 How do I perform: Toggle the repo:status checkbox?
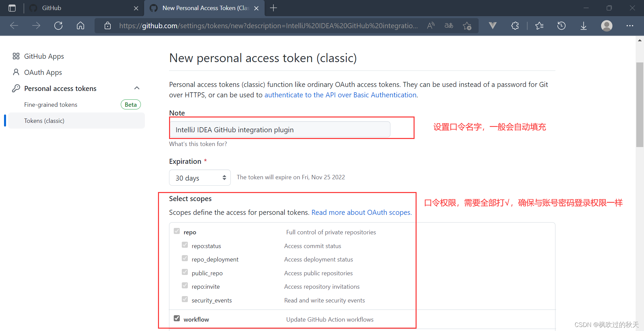point(185,245)
